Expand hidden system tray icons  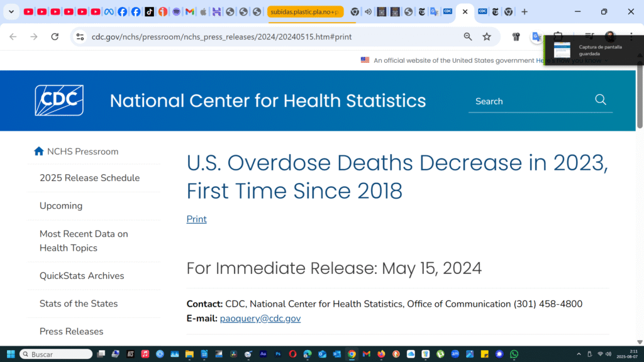[x=579, y=354]
